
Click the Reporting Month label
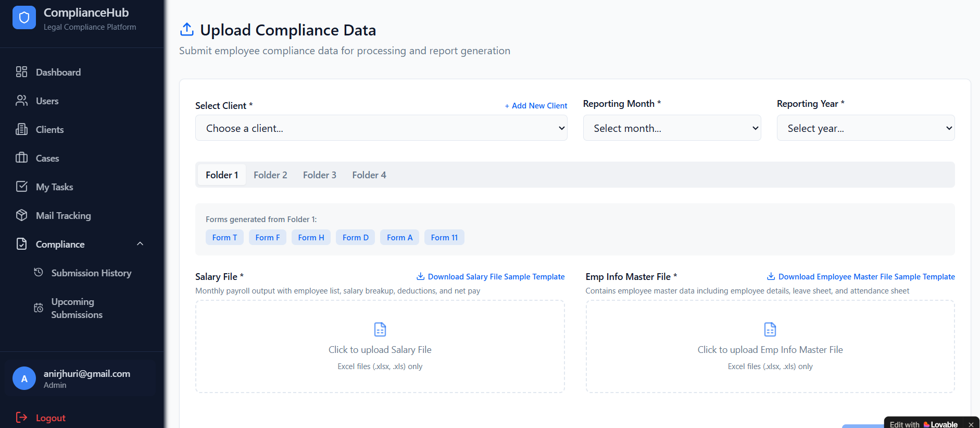(x=622, y=104)
